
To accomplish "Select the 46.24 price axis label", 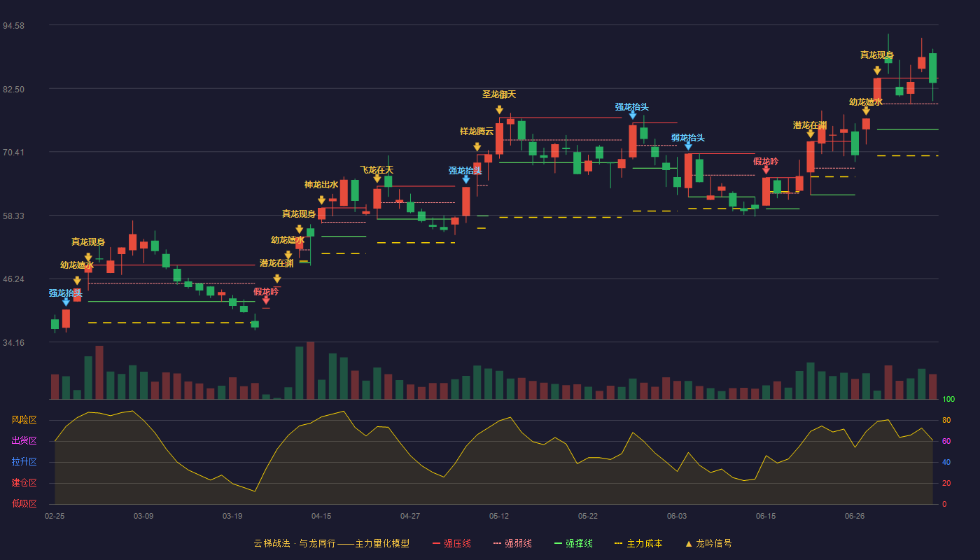I will point(13,279).
